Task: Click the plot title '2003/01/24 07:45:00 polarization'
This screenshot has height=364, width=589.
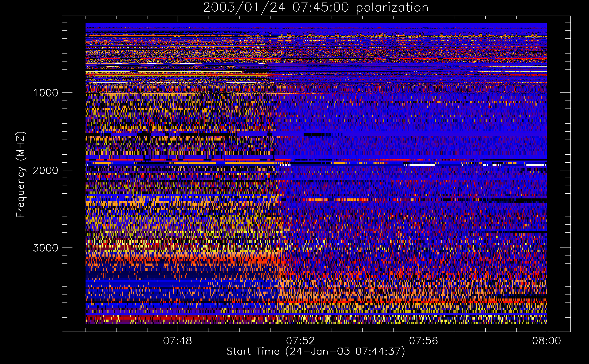Action: (x=316, y=8)
